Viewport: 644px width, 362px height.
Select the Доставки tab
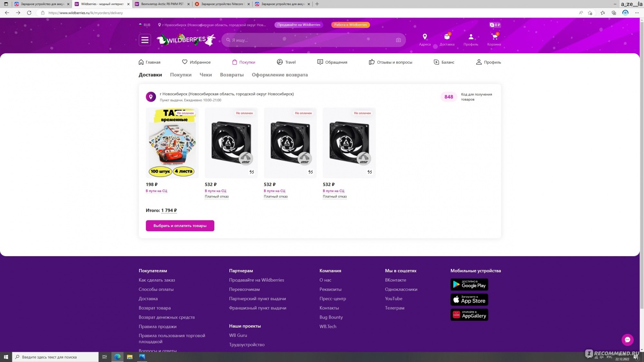click(150, 75)
